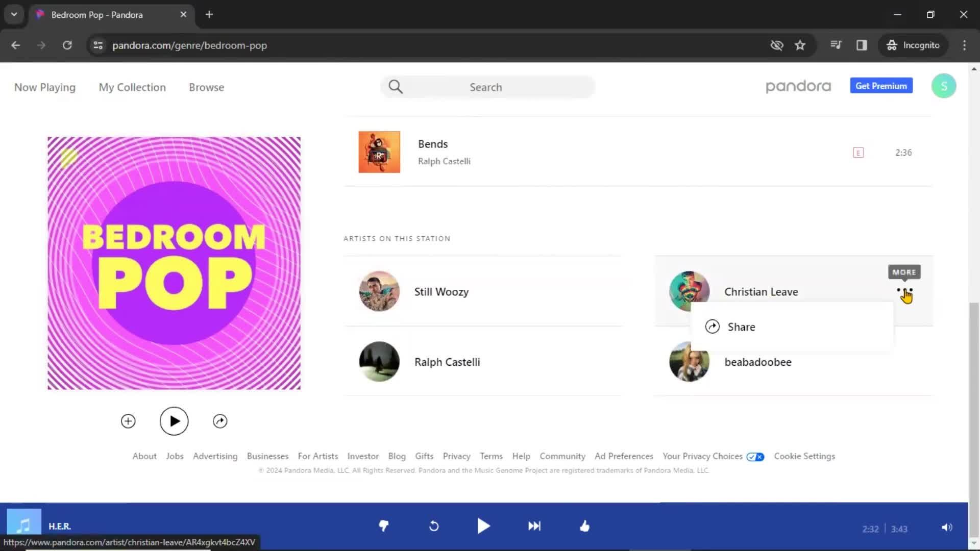Select Share from the artist menu
Screen dimensions: 980x551
coord(792,327)
